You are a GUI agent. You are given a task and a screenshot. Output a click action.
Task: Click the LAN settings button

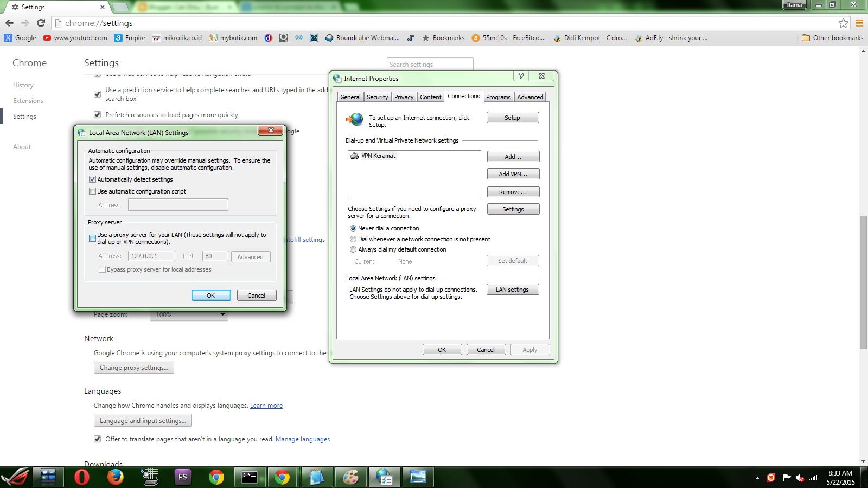coord(513,290)
